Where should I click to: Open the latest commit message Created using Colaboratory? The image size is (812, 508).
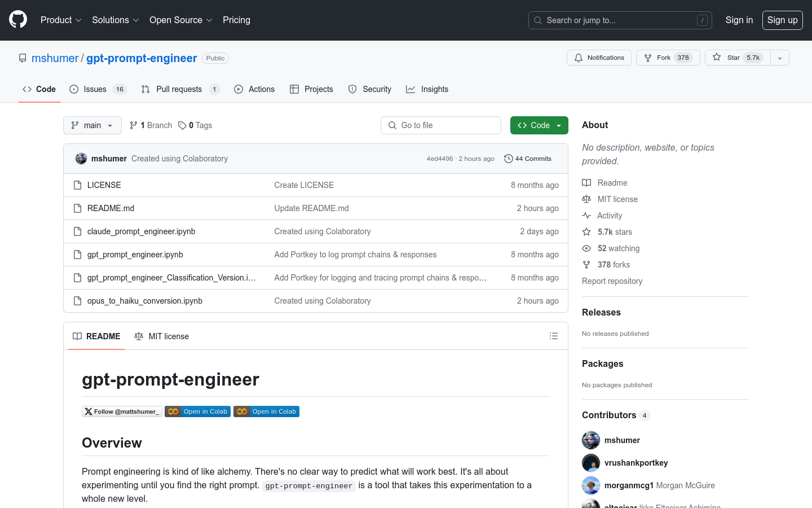pyautogui.click(x=179, y=159)
